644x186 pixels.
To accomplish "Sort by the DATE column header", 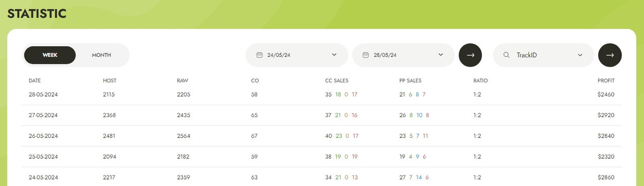I will tap(34, 80).
